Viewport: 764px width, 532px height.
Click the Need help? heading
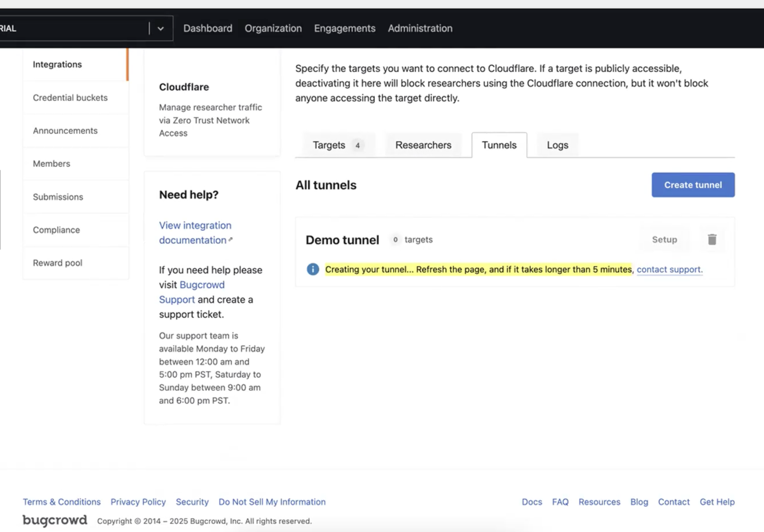click(x=189, y=194)
